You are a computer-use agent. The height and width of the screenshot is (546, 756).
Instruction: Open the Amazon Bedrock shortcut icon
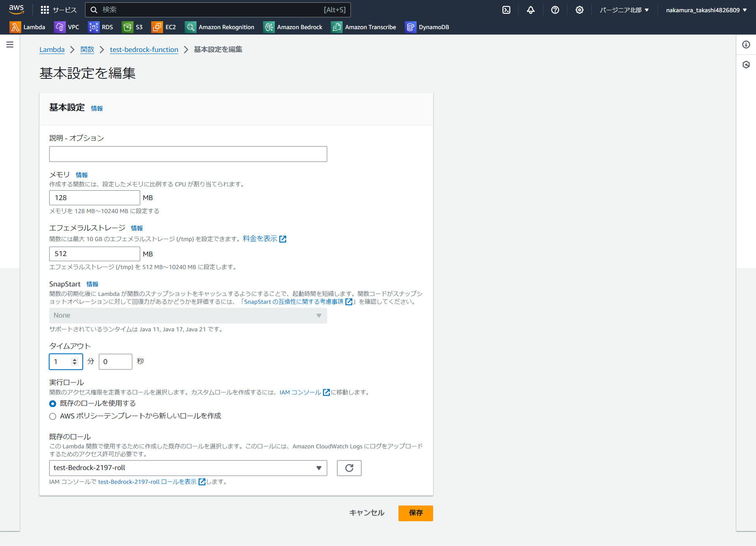pyautogui.click(x=269, y=27)
